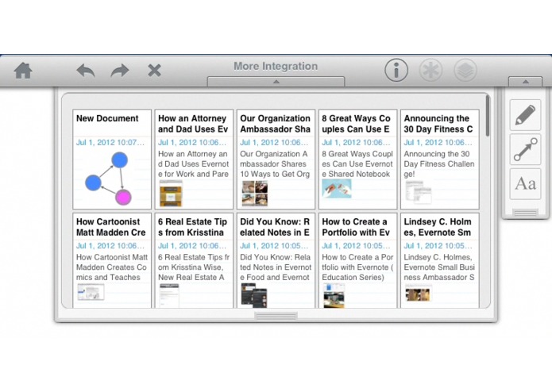Open the Info (i) button
This screenshot has width=552, height=392.
(396, 70)
